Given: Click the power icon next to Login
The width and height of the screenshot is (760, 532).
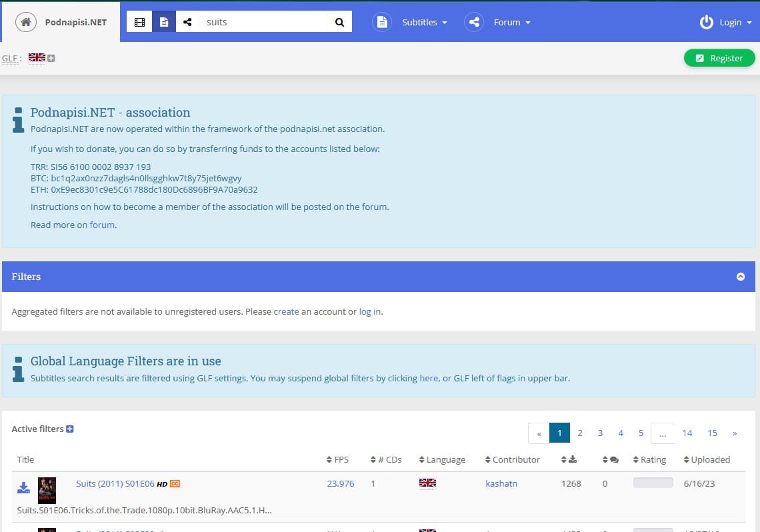Looking at the screenshot, I should click(x=706, y=22).
